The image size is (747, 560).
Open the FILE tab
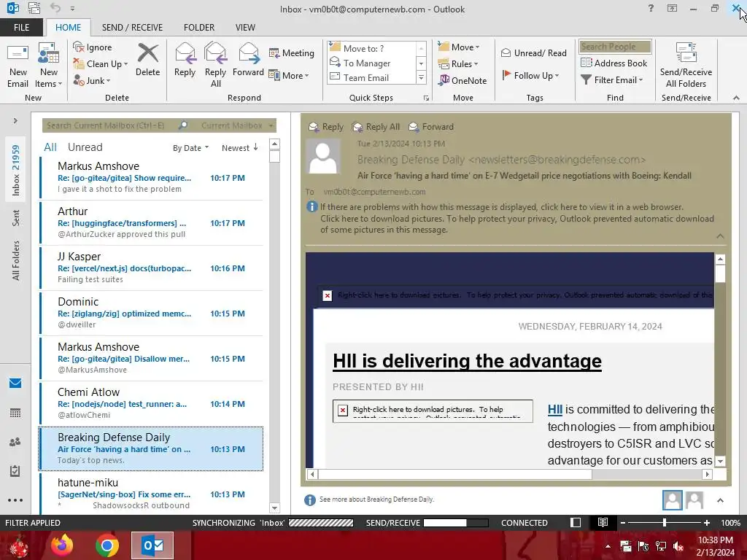pos(21,28)
